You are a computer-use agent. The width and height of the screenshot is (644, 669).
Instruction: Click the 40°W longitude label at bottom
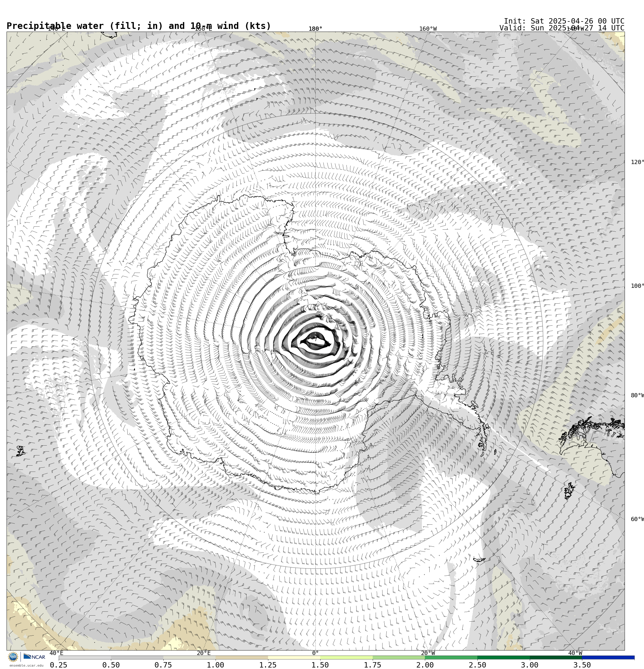[575, 653]
